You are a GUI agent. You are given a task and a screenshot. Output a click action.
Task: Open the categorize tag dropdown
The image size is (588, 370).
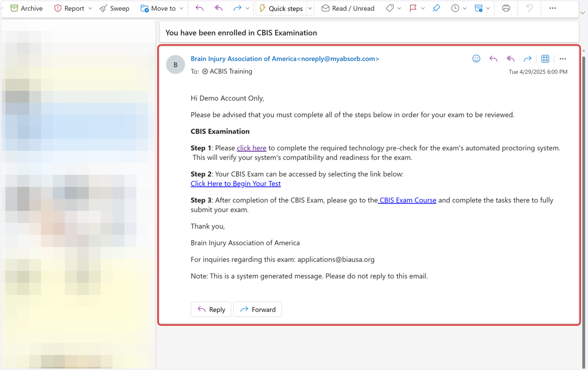click(x=399, y=8)
